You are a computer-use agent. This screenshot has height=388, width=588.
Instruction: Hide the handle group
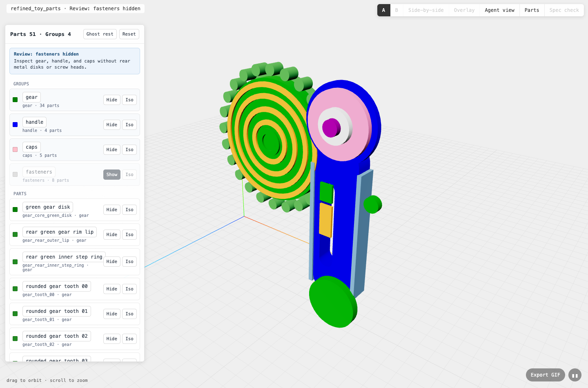(x=112, y=125)
